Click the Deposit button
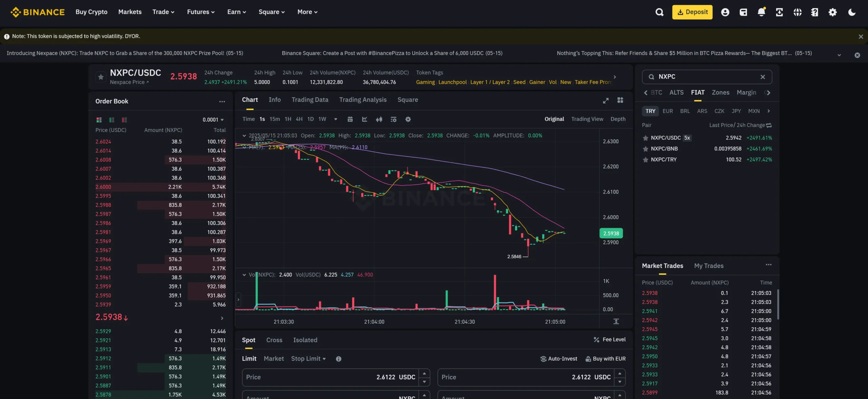This screenshot has height=399, width=868. 692,12
